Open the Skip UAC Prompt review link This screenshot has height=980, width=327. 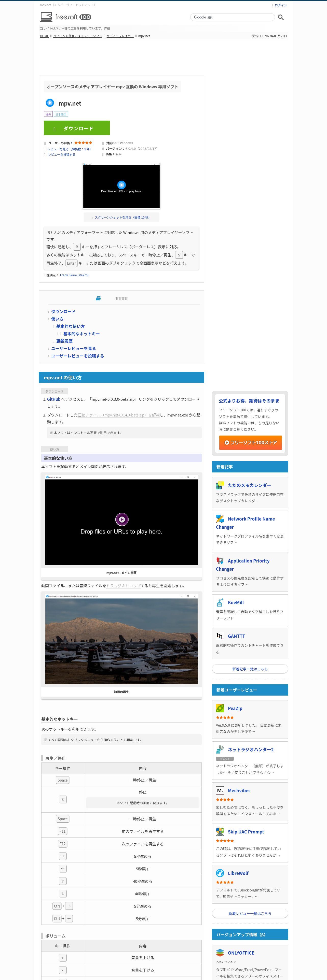tap(246, 832)
